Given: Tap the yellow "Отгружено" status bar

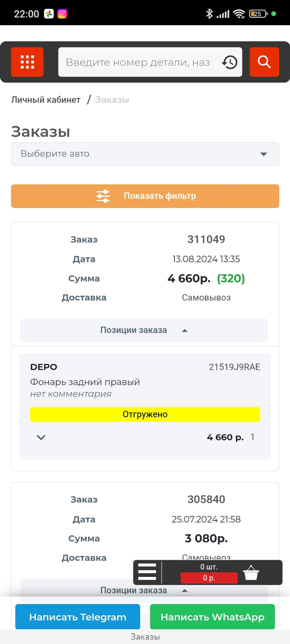Looking at the screenshot, I should (x=145, y=414).
